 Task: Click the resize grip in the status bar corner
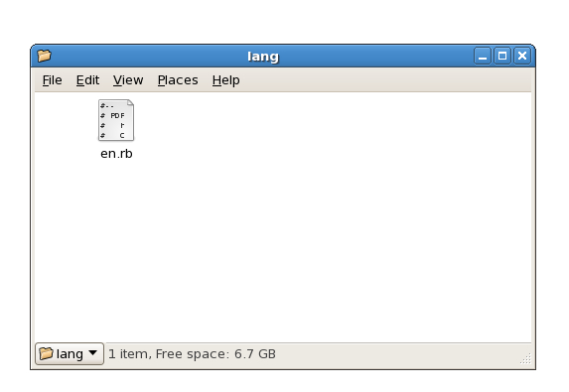pyautogui.click(x=525, y=358)
